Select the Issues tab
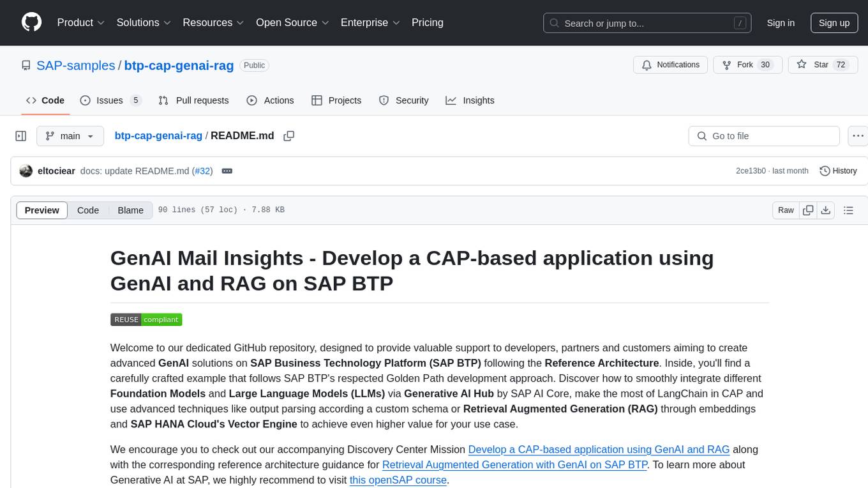Image resolution: width=868 pixels, height=488 pixels. (x=110, y=100)
